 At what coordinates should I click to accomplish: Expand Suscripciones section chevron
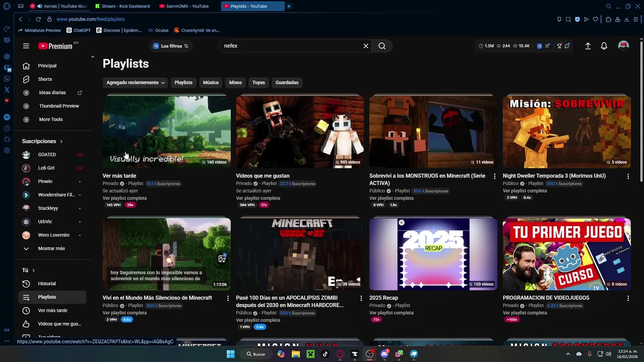pyautogui.click(x=61, y=141)
